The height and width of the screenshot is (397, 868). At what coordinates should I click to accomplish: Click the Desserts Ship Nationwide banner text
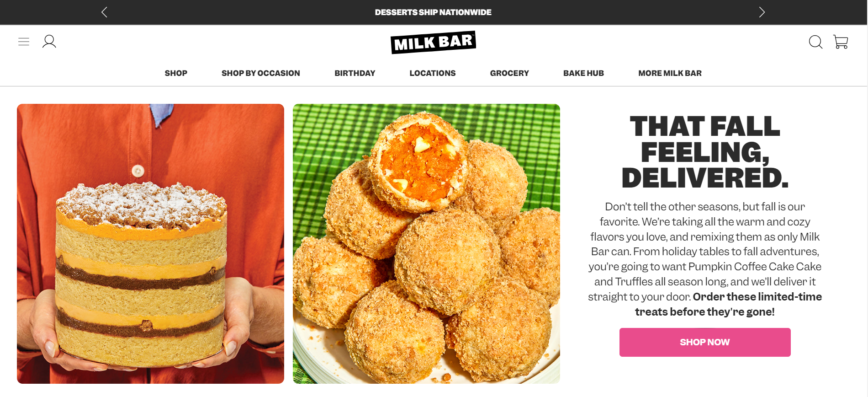click(x=433, y=12)
